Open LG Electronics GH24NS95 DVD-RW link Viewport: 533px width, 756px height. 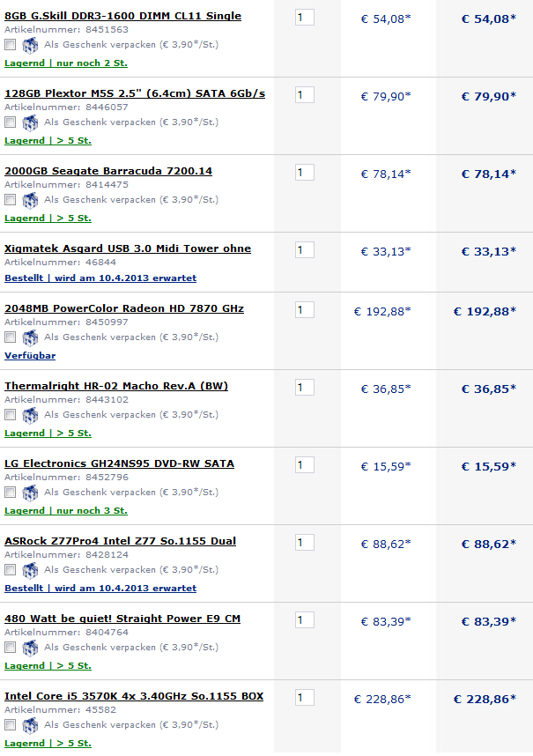[x=120, y=463]
